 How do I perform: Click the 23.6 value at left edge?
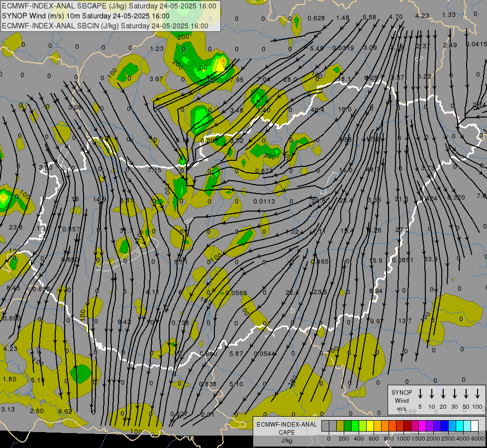coord(15,227)
